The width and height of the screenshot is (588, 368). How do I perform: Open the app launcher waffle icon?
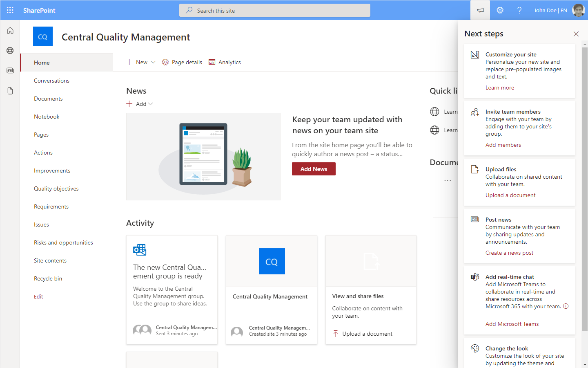tap(10, 10)
